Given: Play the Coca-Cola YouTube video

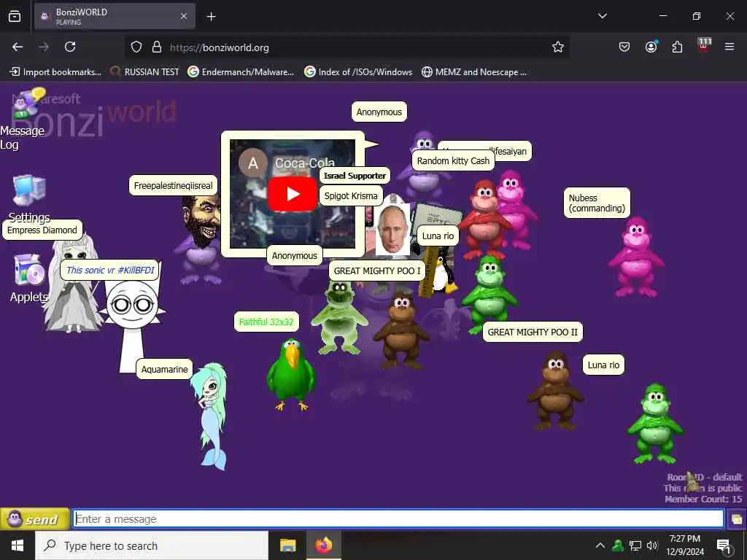Looking at the screenshot, I should pyautogui.click(x=293, y=194).
